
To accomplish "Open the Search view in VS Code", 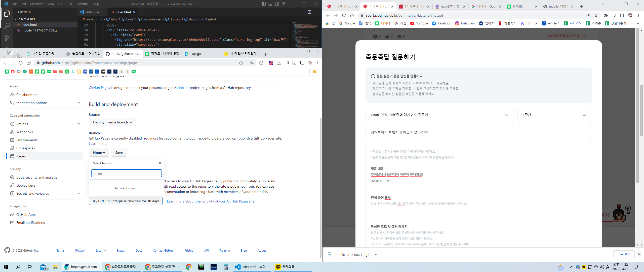I will [7, 25].
